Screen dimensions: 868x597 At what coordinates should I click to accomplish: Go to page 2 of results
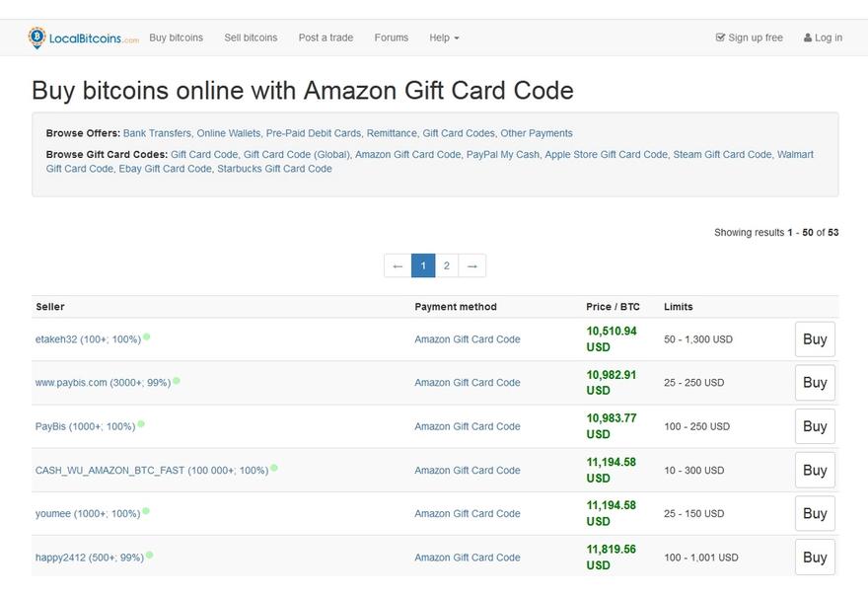[x=447, y=265]
